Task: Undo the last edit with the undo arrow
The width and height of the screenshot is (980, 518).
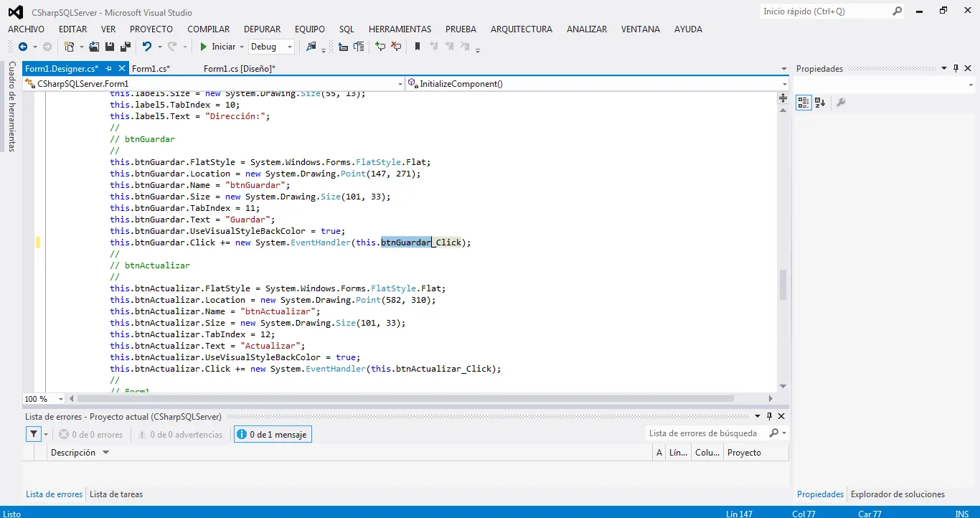Action: tap(146, 47)
